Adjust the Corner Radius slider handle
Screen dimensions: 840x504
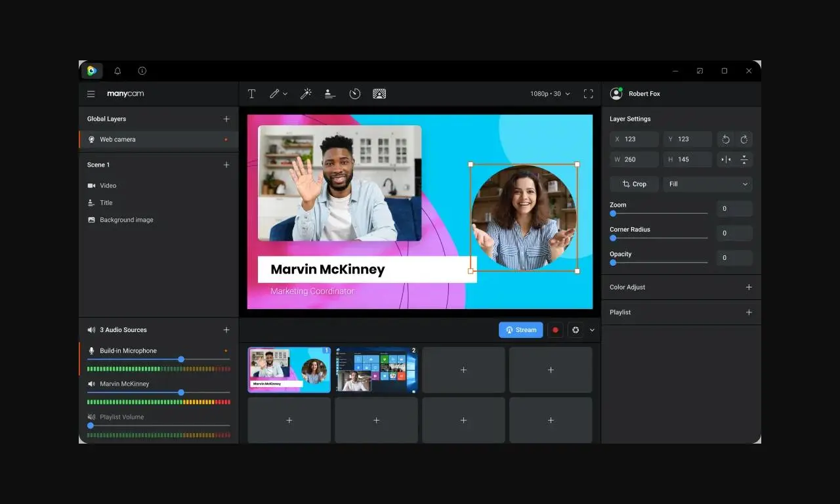tap(613, 238)
